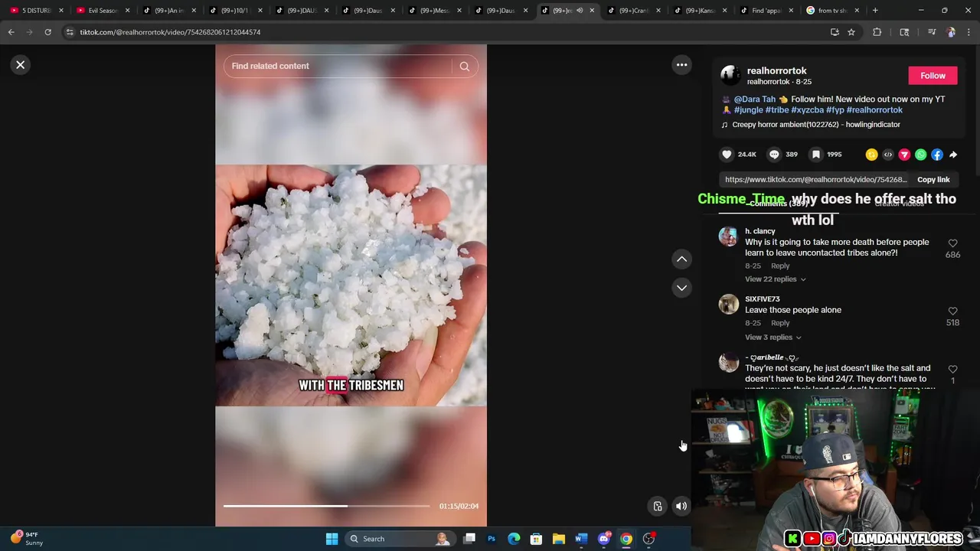Repost video with the yellow repost icon
The image size is (980, 551).
pyautogui.click(x=871, y=155)
